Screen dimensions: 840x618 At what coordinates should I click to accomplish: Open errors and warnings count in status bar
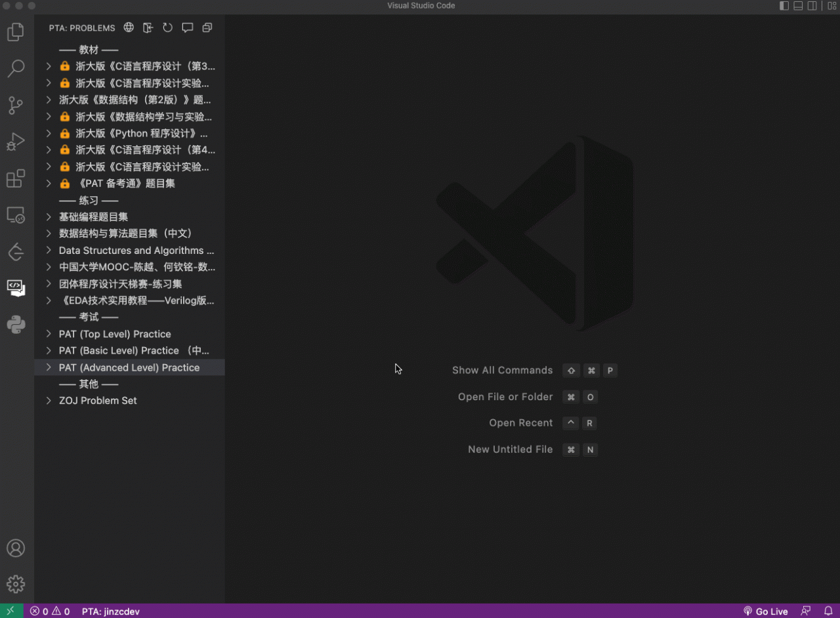point(50,611)
